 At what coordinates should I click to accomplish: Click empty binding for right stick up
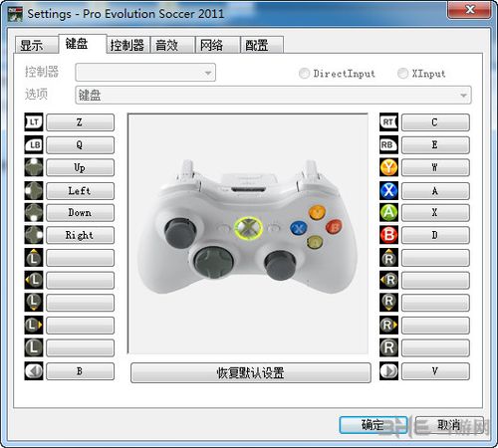(x=435, y=258)
